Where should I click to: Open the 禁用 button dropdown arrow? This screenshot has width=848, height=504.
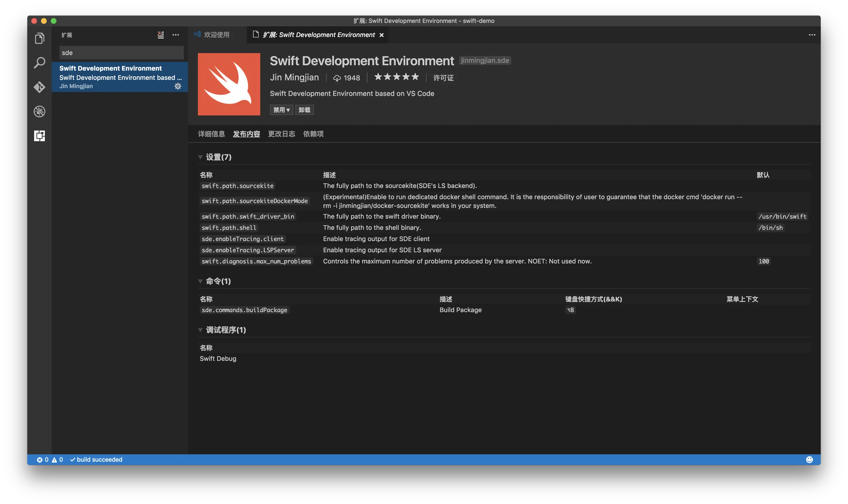coord(288,110)
